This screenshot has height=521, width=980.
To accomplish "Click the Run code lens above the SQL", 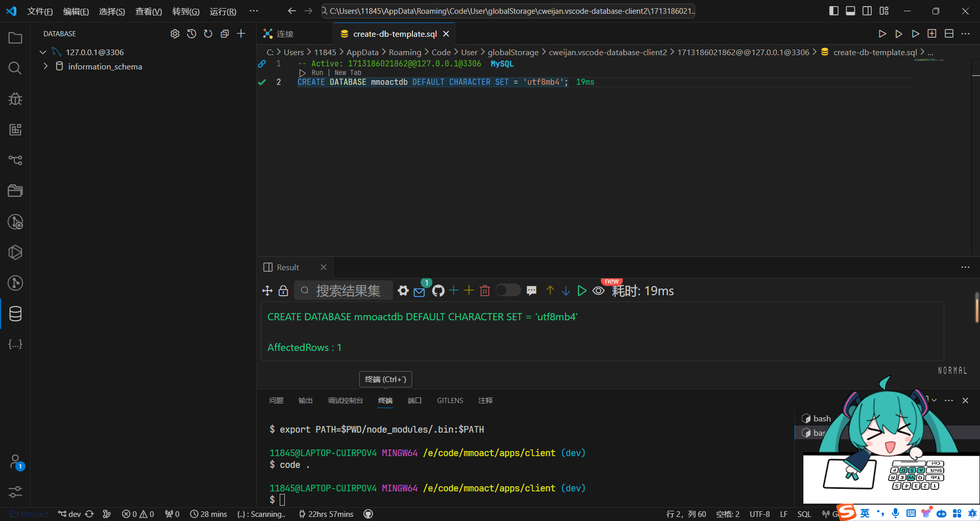I will (x=317, y=73).
